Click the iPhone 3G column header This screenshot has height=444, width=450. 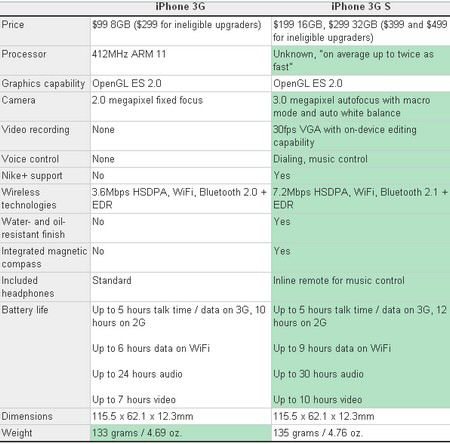pyautogui.click(x=180, y=6)
